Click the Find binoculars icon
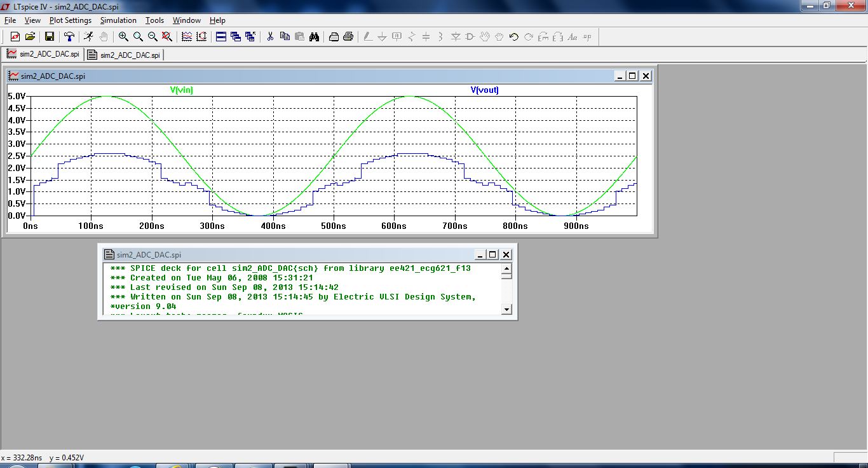The height and width of the screenshot is (468, 868). click(x=314, y=37)
